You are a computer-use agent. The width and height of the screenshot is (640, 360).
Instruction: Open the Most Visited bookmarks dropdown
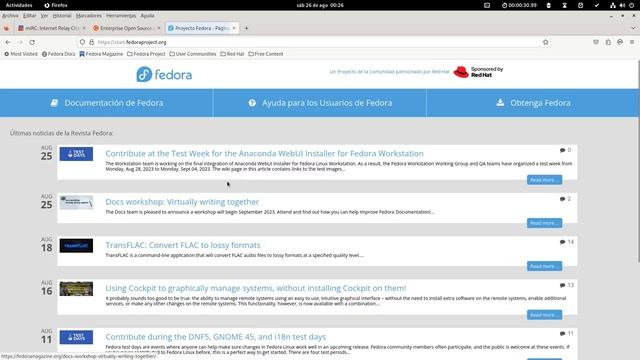point(21,54)
